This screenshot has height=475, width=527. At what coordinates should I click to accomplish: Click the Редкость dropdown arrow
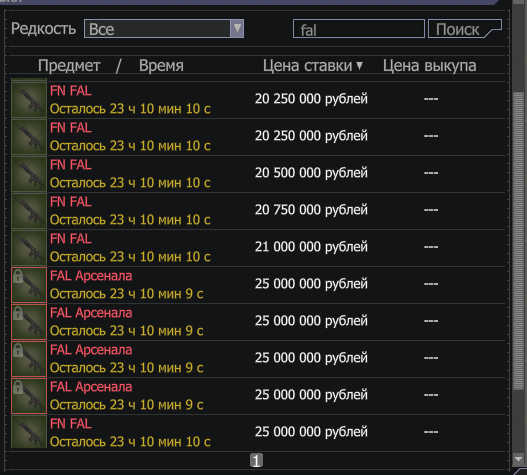click(237, 29)
